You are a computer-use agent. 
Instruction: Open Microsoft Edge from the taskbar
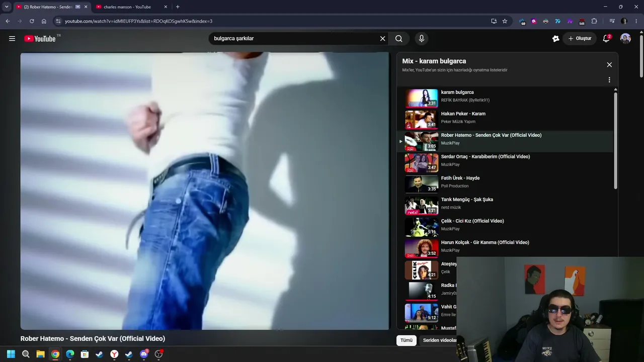(x=70, y=354)
